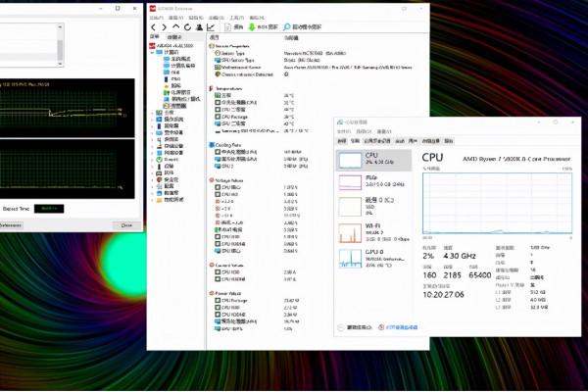Select AIDA64 root item in tree
The image size is (588, 392).
[171, 46]
